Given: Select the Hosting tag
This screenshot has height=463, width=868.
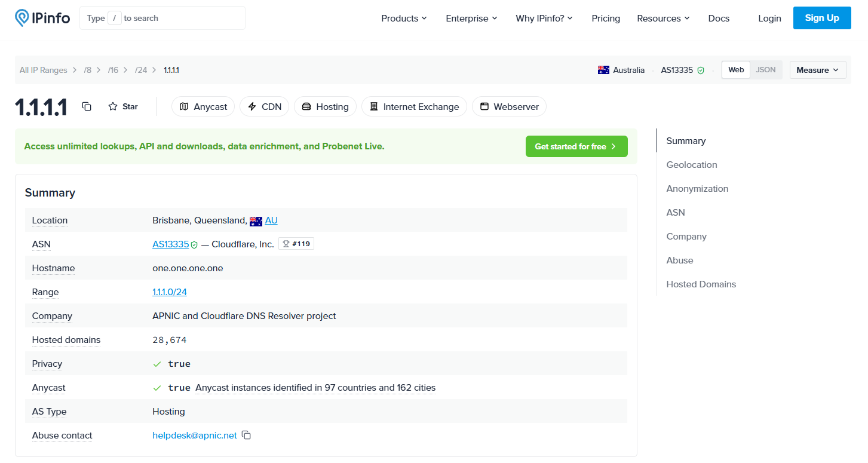Looking at the screenshot, I should coord(325,106).
